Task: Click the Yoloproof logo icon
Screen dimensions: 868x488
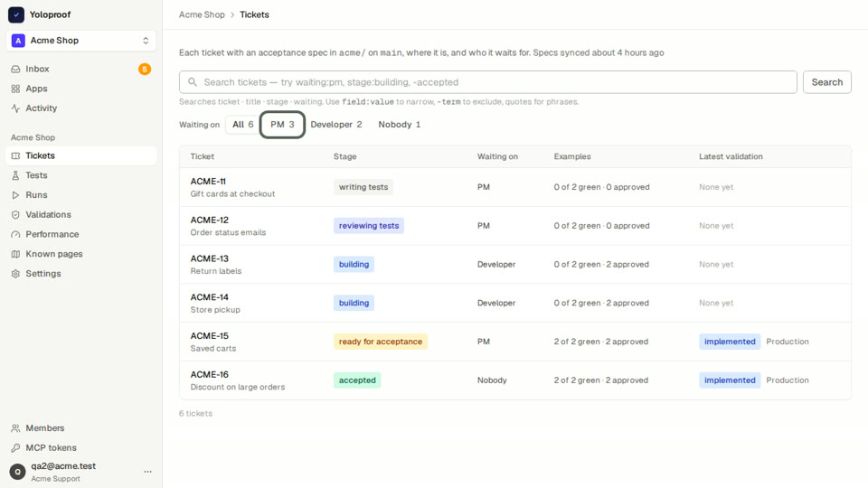Action: 16,14
